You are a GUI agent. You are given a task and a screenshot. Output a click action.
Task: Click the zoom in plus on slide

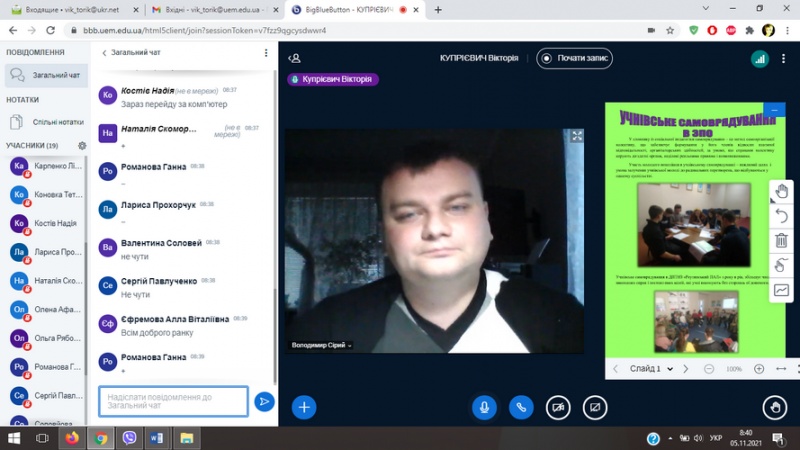[759, 369]
